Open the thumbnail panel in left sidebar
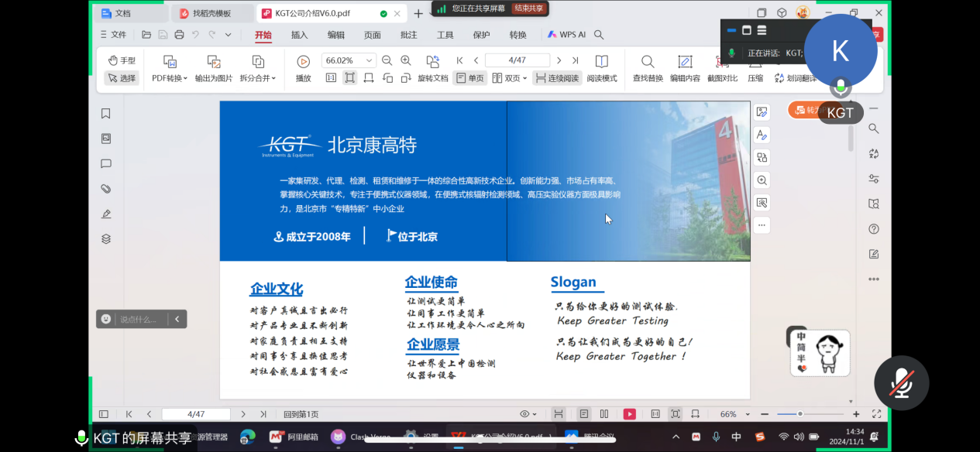 (x=106, y=139)
